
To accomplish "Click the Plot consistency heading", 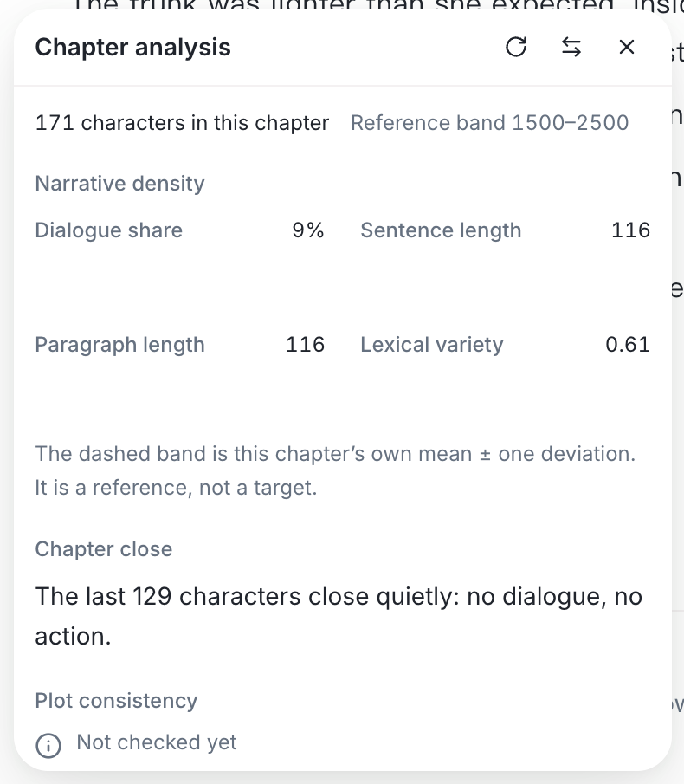I will pyautogui.click(x=116, y=701).
